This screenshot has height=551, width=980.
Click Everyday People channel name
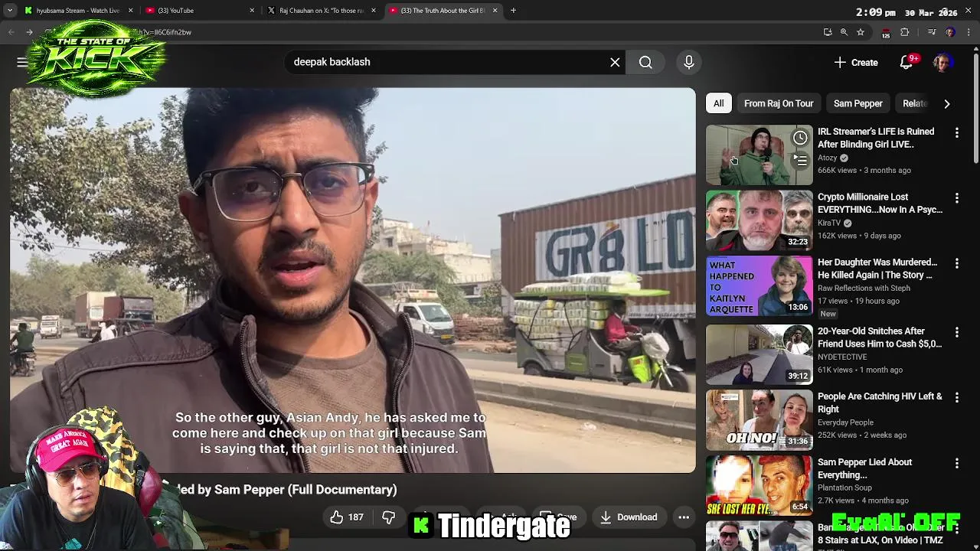tap(845, 422)
